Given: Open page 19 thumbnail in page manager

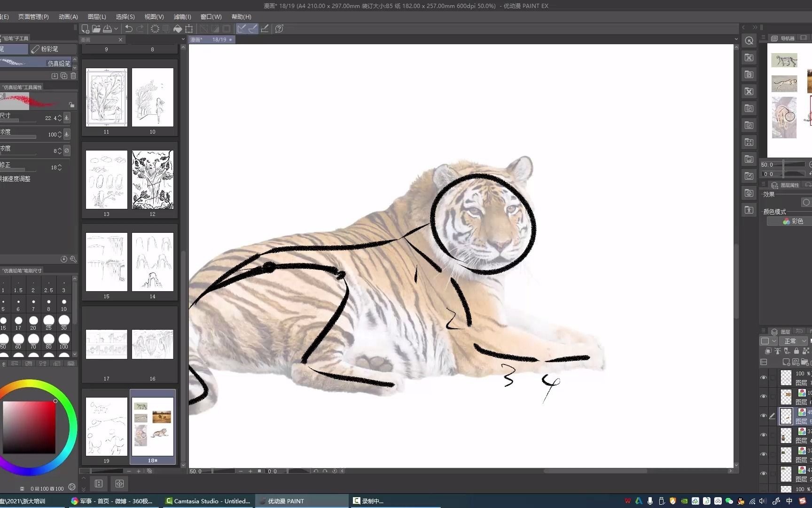Looking at the screenshot, I should point(107,427).
